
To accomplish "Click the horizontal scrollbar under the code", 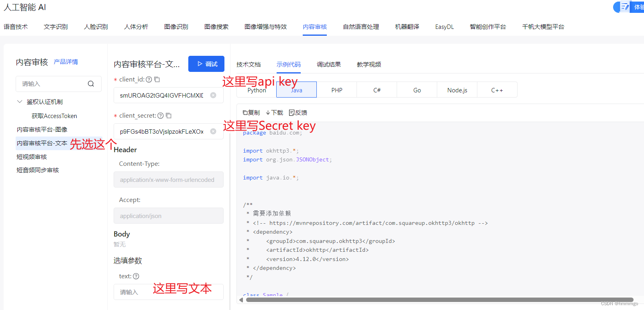I will [440, 300].
